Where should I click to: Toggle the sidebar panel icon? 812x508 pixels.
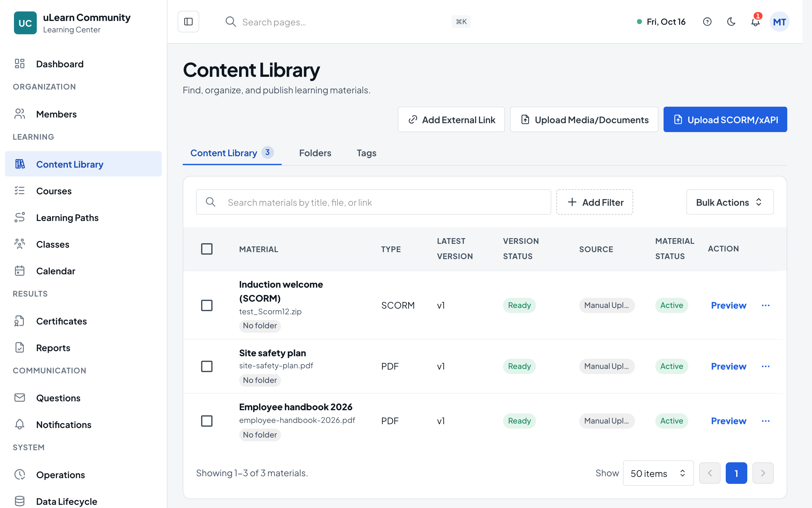(x=188, y=22)
